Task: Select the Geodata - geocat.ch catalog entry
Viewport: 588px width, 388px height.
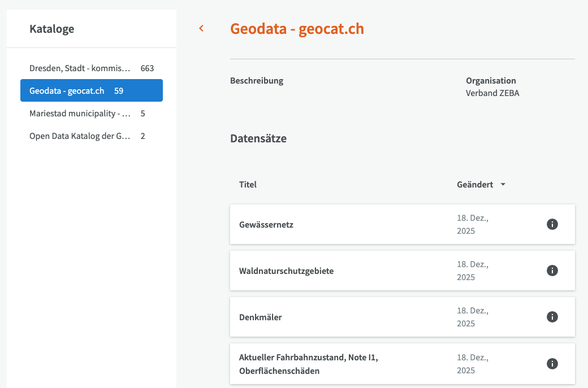Action: pyautogui.click(x=67, y=90)
